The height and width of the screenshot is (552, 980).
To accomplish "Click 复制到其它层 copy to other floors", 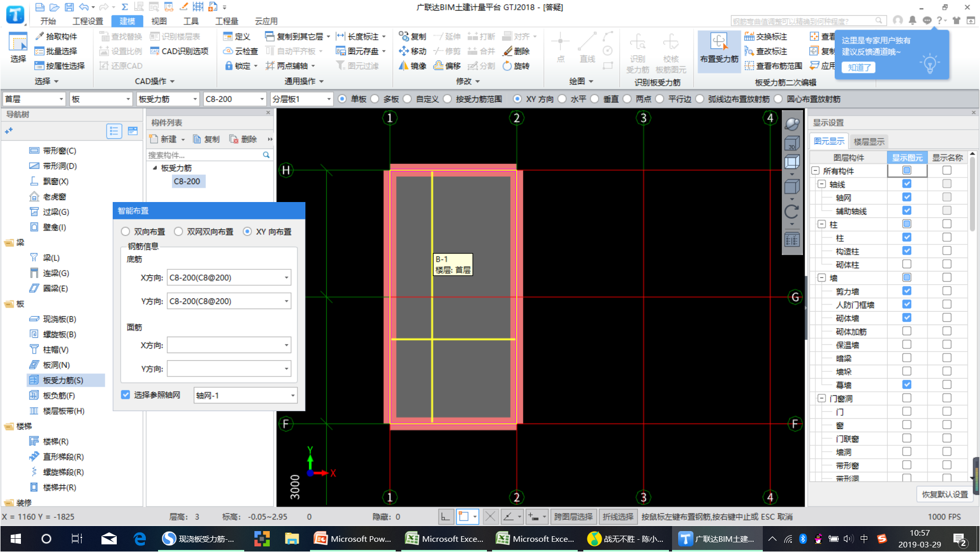I will tap(297, 36).
